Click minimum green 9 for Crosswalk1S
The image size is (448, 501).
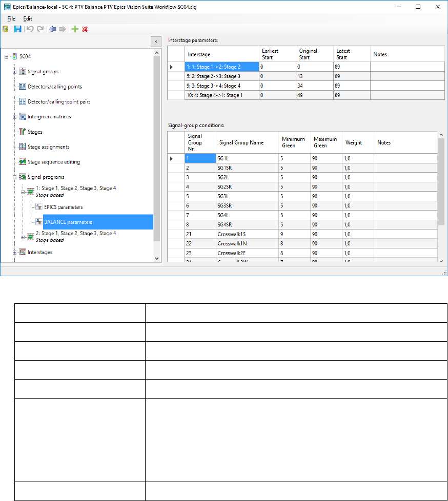[x=295, y=234]
